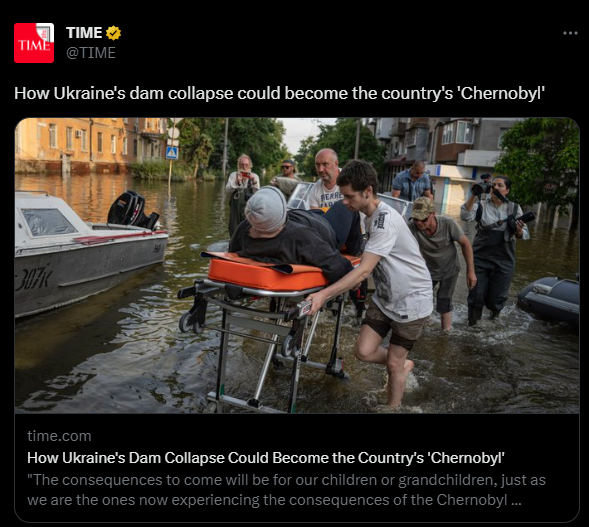Screen dimensions: 589x527
Task: Click the quoted article description text
Action: pos(286,490)
